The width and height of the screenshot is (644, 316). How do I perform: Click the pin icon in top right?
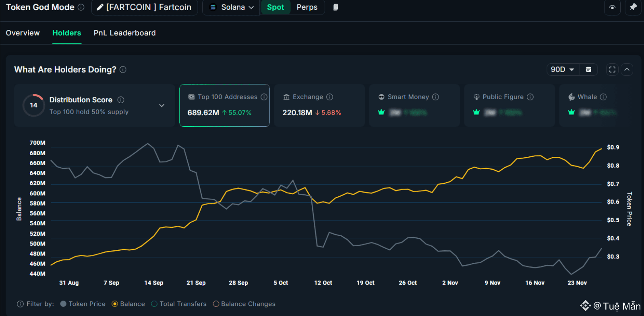pyautogui.click(x=633, y=7)
